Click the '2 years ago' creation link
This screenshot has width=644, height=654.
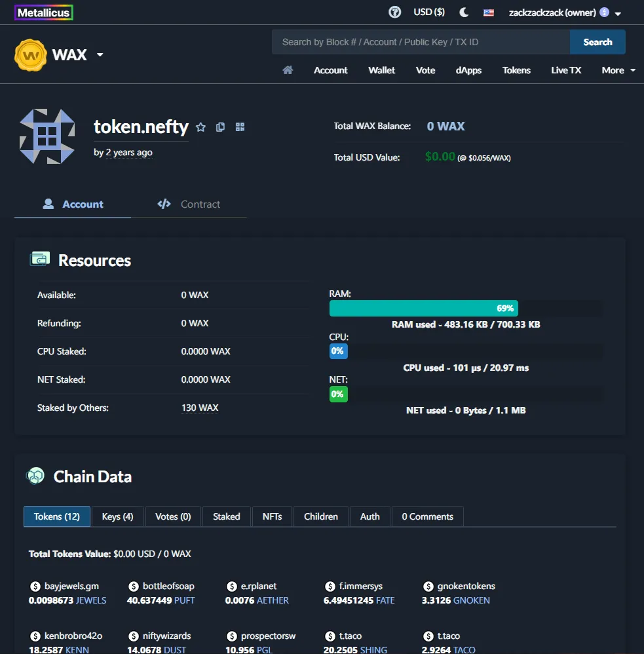pos(129,152)
